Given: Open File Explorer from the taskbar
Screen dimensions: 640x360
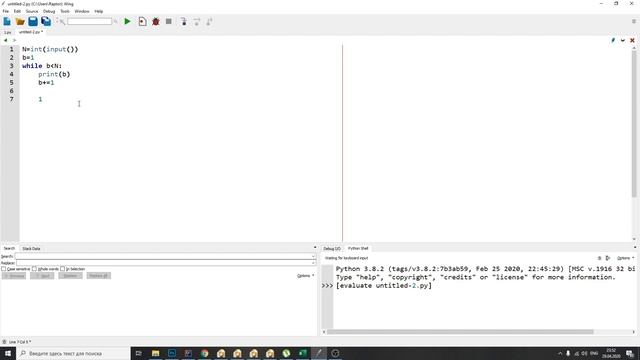Looking at the screenshot, I should coord(156,353).
